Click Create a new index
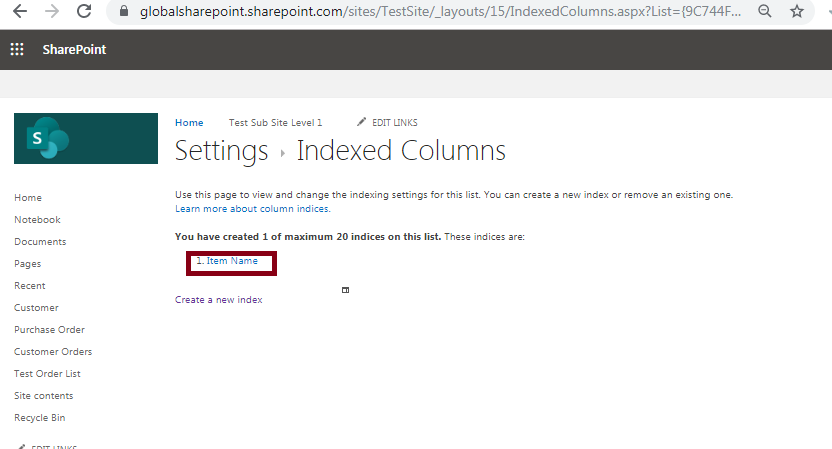Screen dimensions: 832x449 [219, 300]
